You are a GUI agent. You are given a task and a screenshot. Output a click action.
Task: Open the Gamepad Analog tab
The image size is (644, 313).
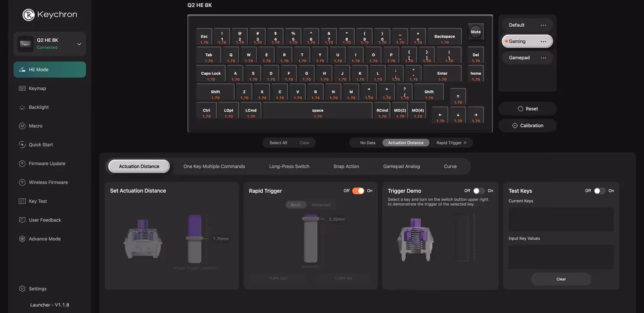pyautogui.click(x=401, y=166)
